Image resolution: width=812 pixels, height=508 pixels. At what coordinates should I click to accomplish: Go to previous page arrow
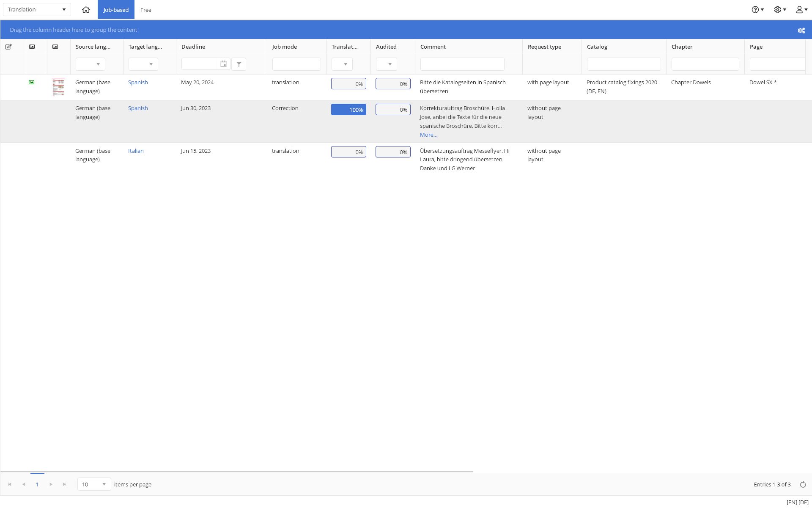[x=24, y=484]
